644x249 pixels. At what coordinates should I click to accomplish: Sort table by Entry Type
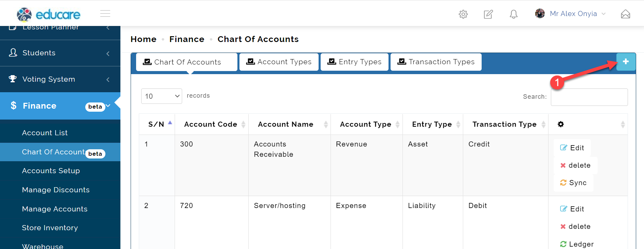click(x=433, y=124)
